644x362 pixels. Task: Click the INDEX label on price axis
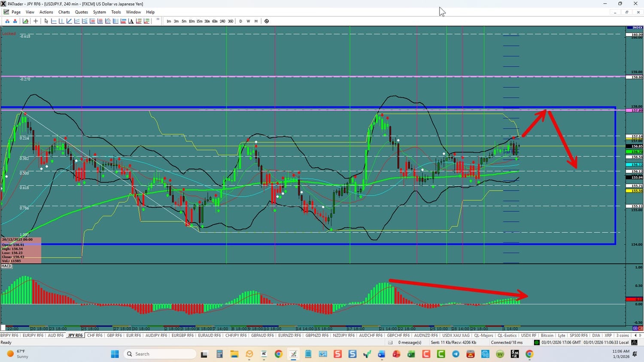tap(637, 27)
